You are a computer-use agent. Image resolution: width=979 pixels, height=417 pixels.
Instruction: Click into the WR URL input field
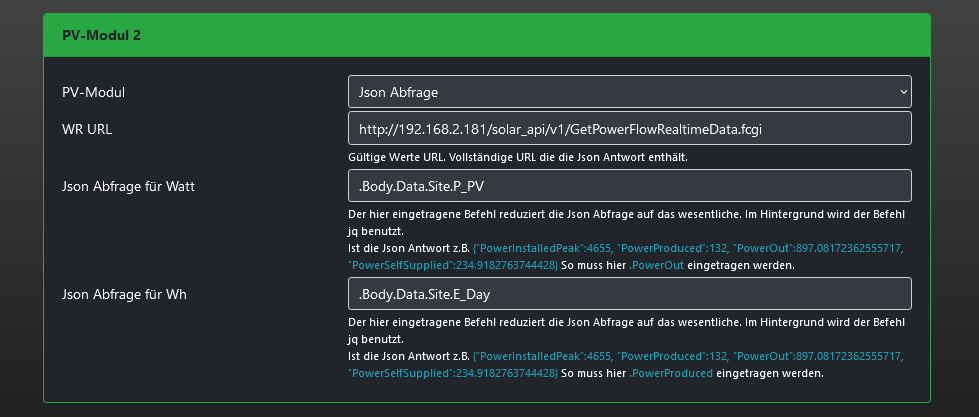(x=630, y=128)
